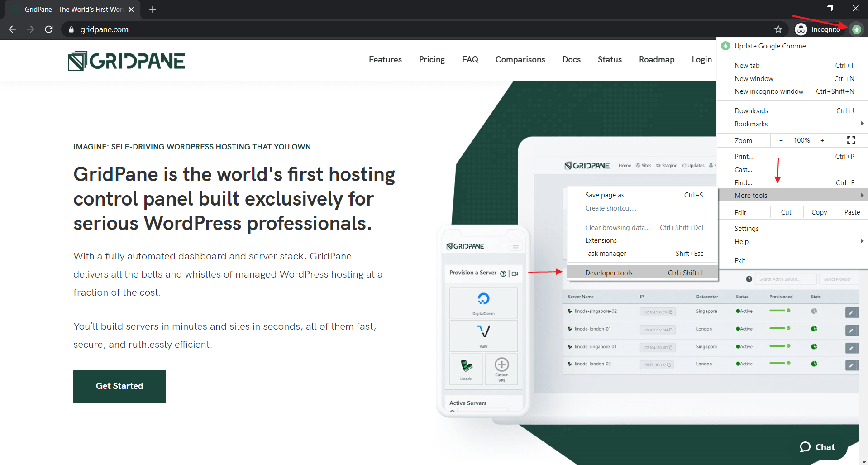Go back with the browser back arrow
Screen dimensions: 868x465
[x=12, y=29]
